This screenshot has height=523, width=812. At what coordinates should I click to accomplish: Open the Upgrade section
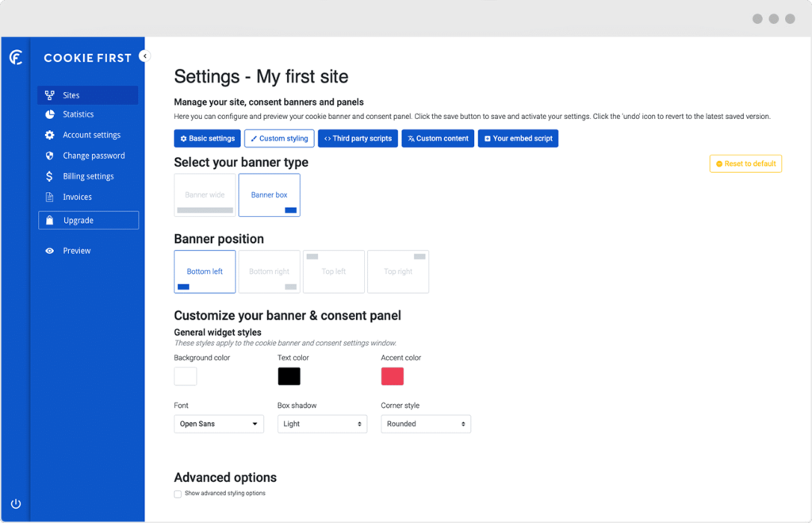pos(88,220)
